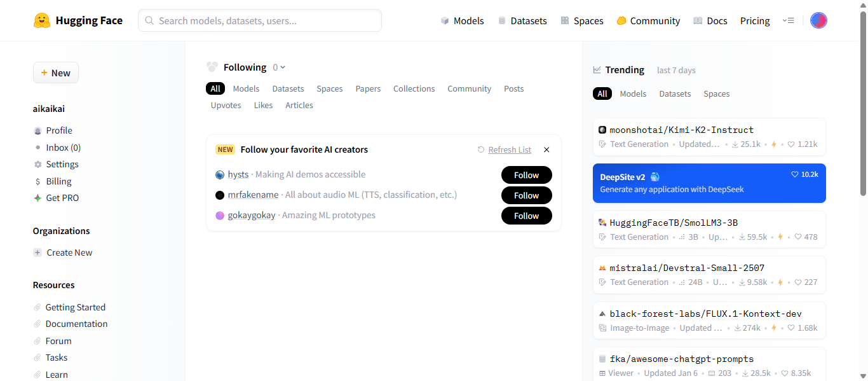The image size is (868, 381).
Task: Click the Spaces icon in navbar
Action: (565, 20)
